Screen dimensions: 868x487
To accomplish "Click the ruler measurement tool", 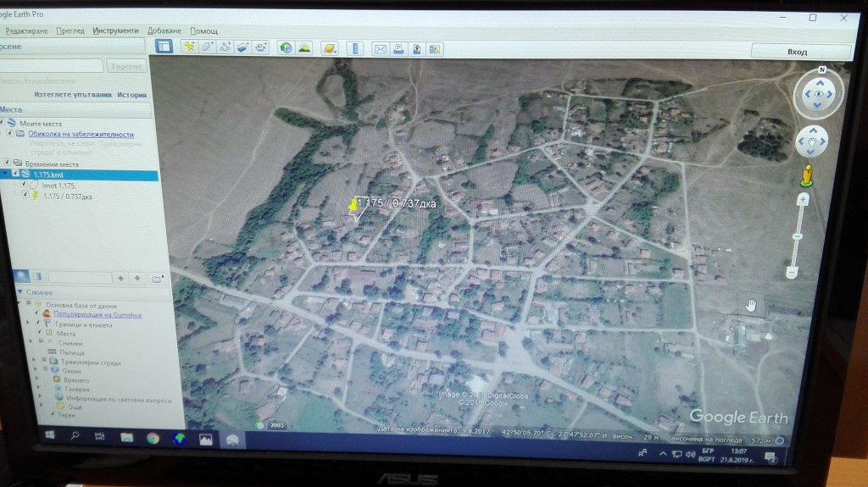I will tap(354, 48).
